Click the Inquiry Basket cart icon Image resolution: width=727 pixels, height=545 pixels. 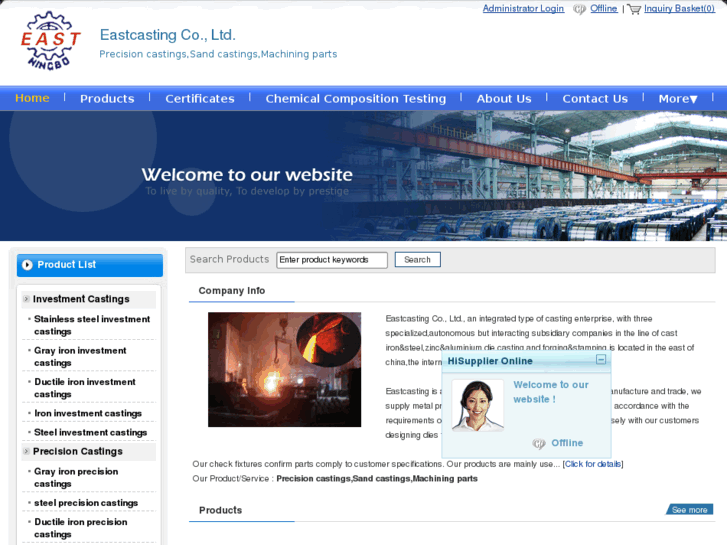click(x=634, y=9)
